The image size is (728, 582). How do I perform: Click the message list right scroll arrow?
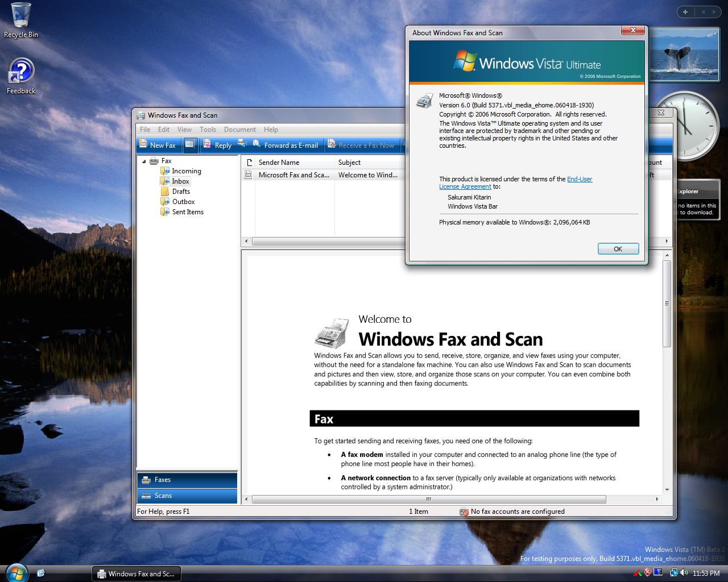pyautogui.click(x=667, y=241)
